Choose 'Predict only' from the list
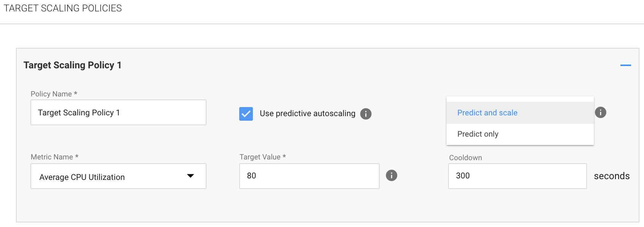This screenshot has height=227, width=644. point(478,134)
